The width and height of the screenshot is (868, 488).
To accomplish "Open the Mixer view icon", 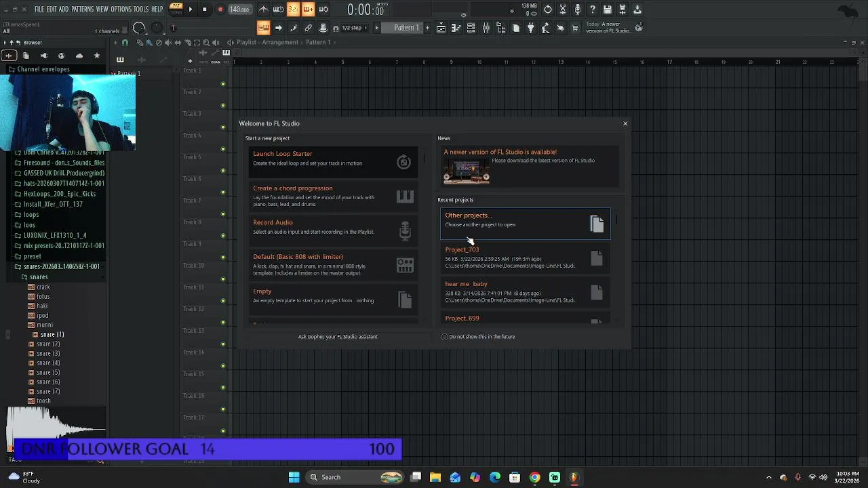I will click(486, 28).
